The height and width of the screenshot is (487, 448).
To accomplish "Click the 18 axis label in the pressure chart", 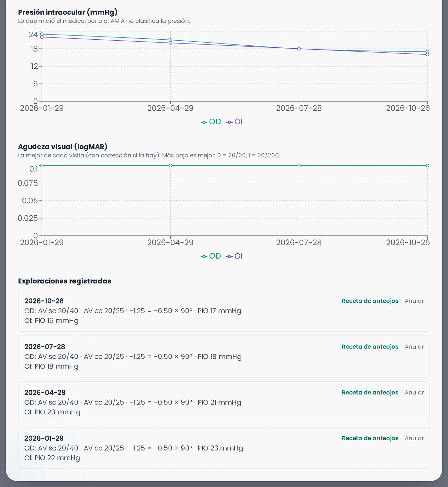I will click(x=34, y=49).
